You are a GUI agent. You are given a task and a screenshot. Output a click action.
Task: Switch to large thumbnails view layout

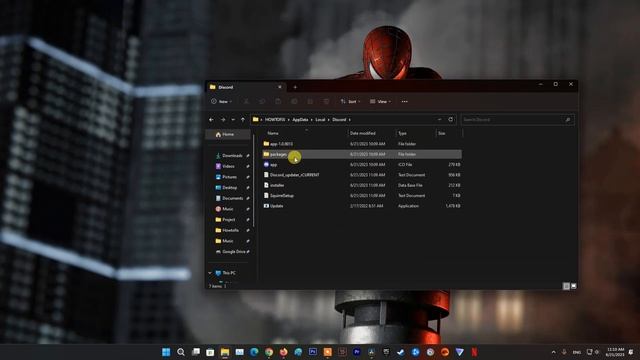(x=573, y=286)
